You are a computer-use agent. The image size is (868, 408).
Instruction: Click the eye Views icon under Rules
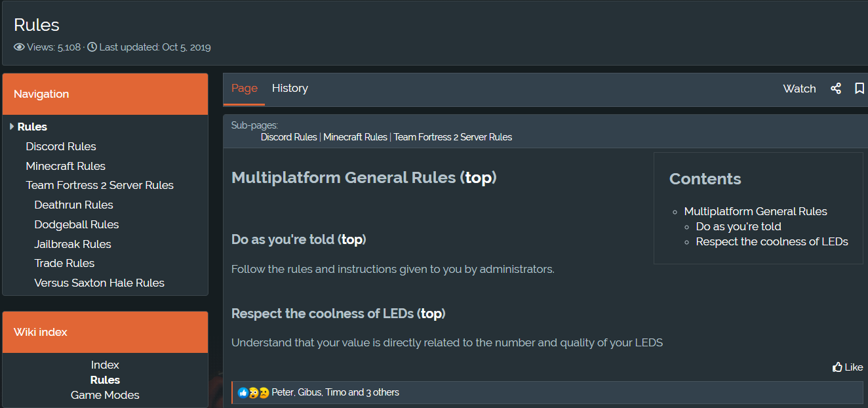coord(19,47)
